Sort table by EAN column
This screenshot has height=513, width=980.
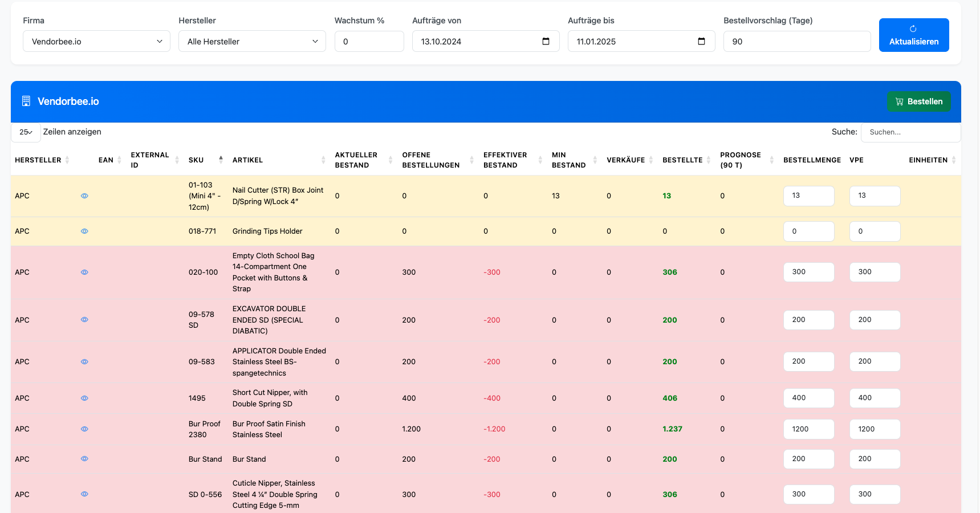coord(119,160)
